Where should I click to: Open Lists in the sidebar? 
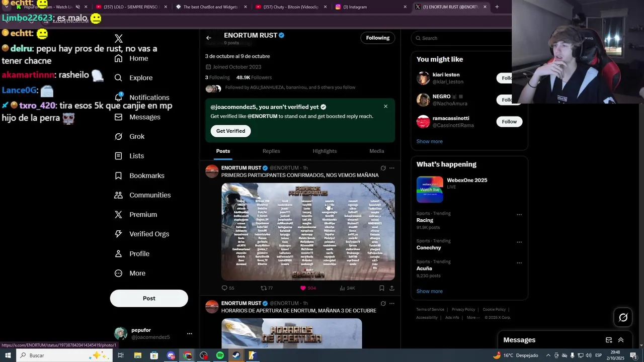tap(129, 156)
